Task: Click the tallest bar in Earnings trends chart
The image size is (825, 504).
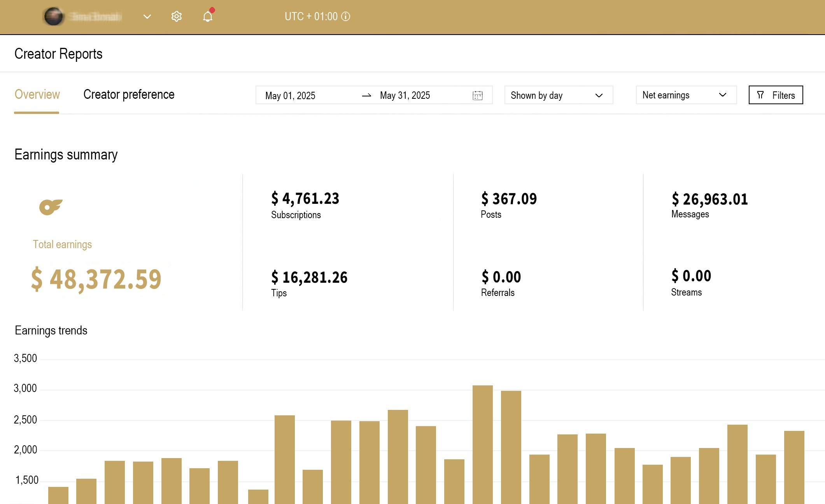Action: 483,443
